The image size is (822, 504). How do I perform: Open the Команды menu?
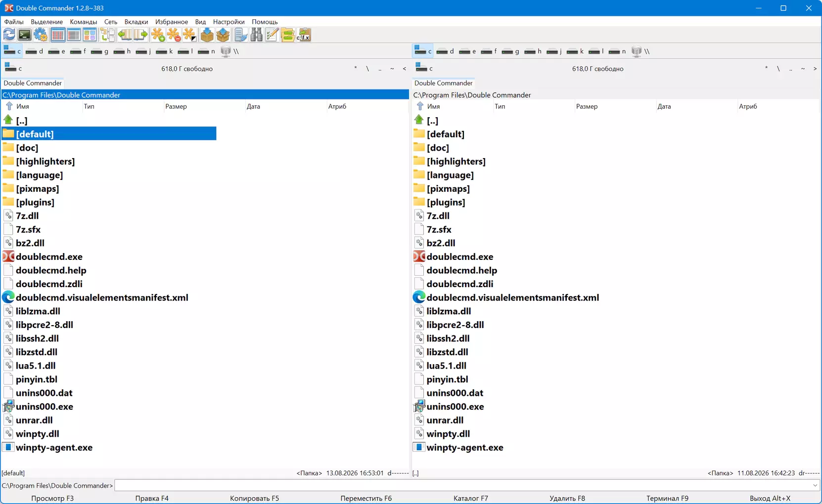tap(84, 22)
